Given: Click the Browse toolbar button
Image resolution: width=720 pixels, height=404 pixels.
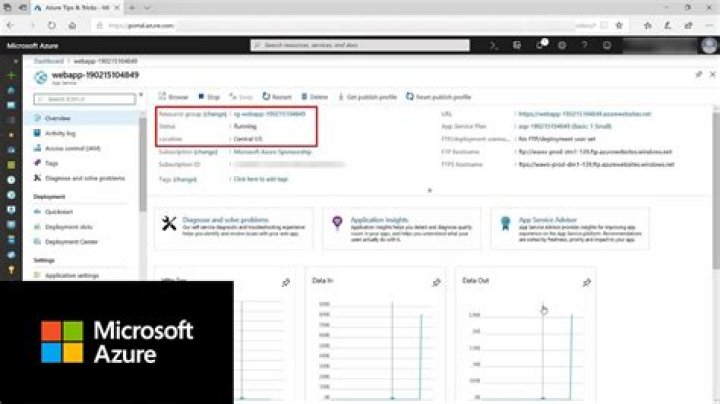Looking at the screenshot, I should [174, 97].
